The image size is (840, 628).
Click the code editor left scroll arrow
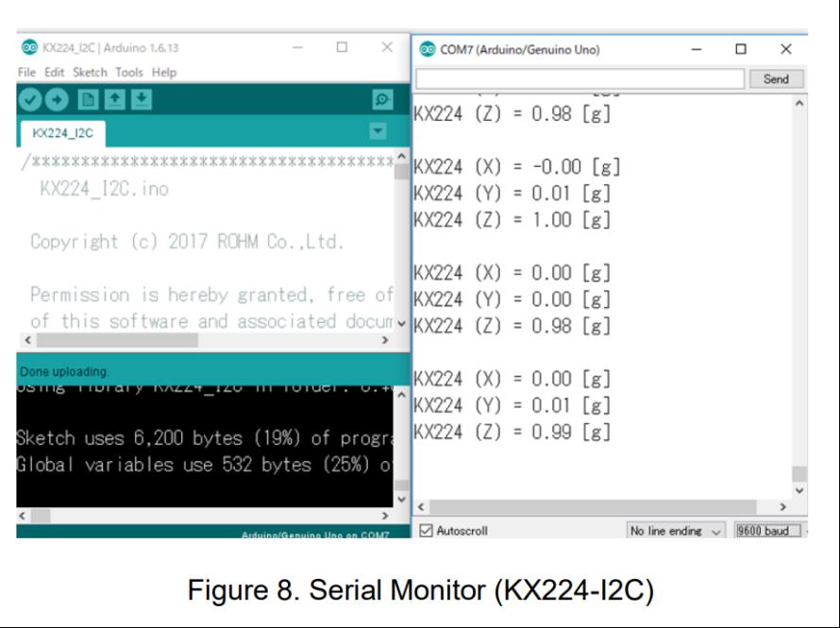(28, 340)
